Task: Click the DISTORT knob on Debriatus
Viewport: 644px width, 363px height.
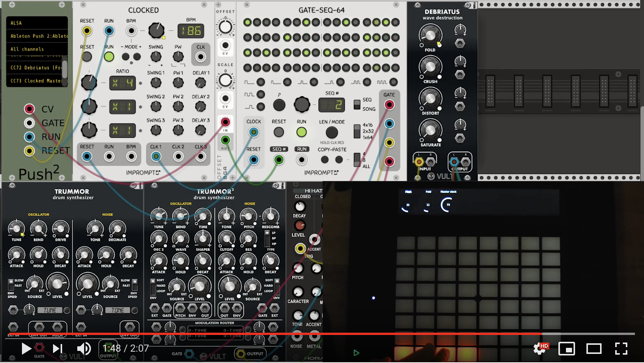Action: pos(430,99)
